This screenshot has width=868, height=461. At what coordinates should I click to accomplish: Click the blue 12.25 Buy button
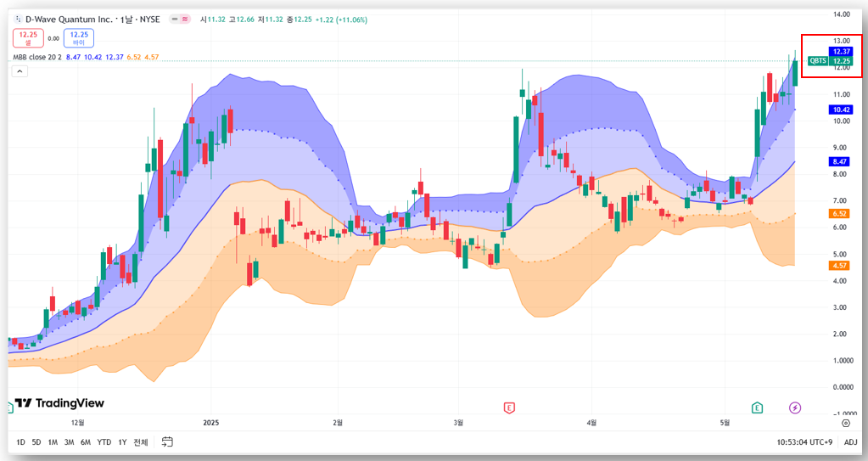pyautogui.click(x=79, y=37)
